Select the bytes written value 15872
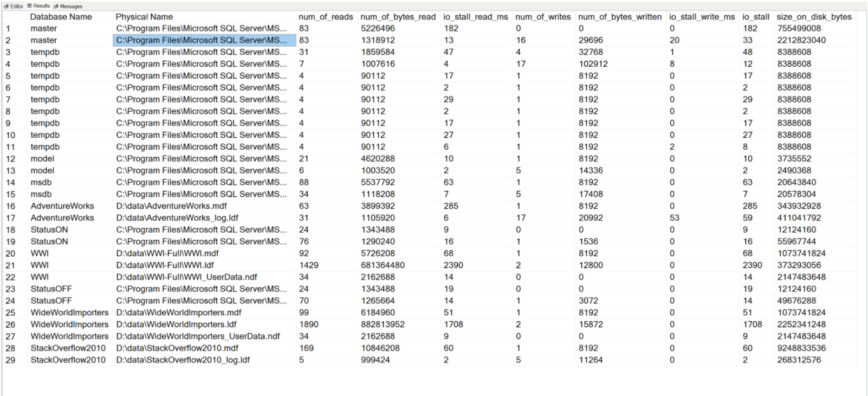This screenshot has width=868, height=396. point(591,324)
